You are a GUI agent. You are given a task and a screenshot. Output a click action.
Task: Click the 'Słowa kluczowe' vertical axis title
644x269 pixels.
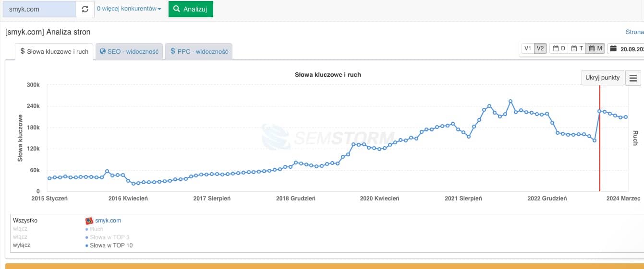tap(20, 138)
